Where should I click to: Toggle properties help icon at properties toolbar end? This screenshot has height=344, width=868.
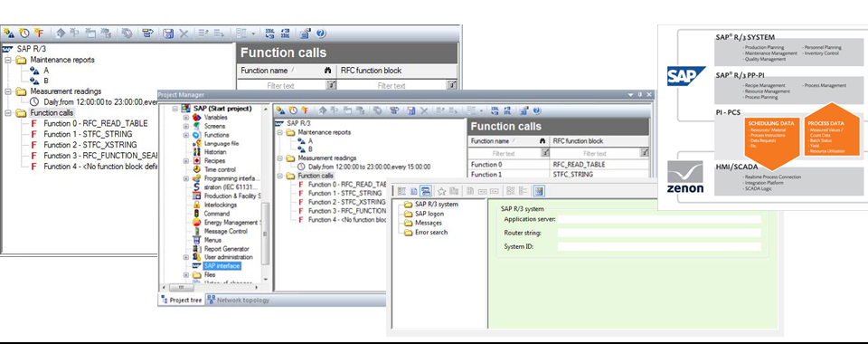pyautogui.click(x=539, y=191)
